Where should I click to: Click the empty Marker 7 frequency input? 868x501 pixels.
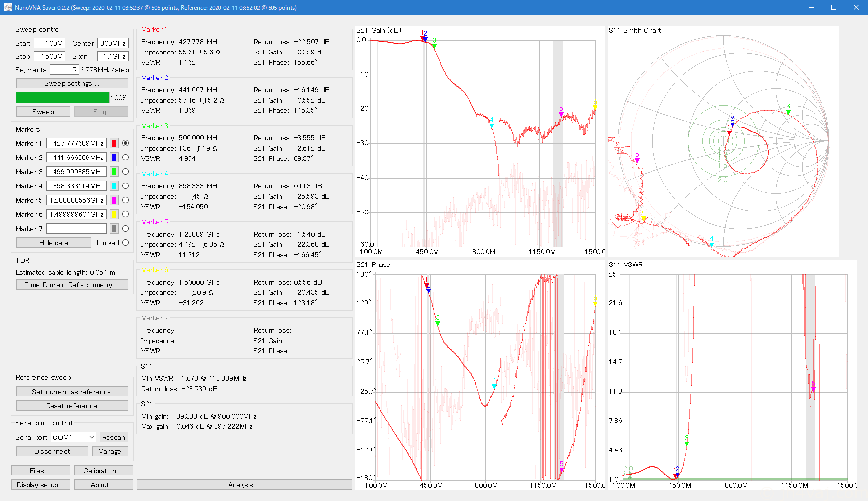pyautogui.click(x=76, y=229)
